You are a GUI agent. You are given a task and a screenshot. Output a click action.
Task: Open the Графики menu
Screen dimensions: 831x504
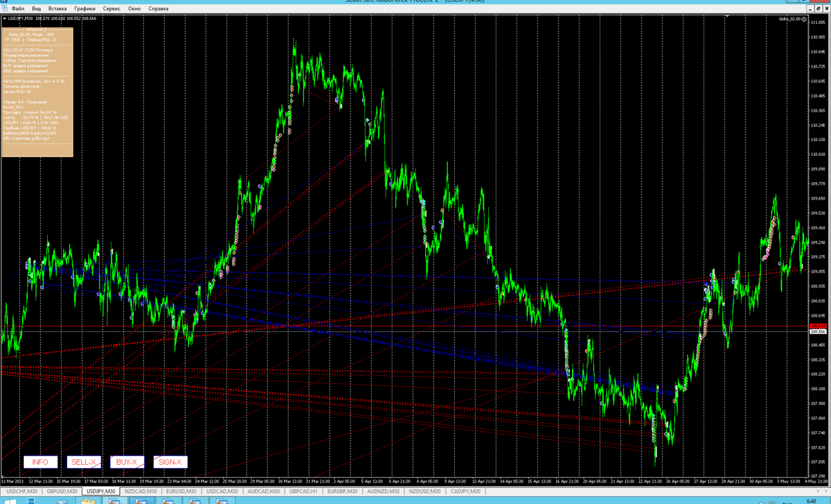(84, 9)
